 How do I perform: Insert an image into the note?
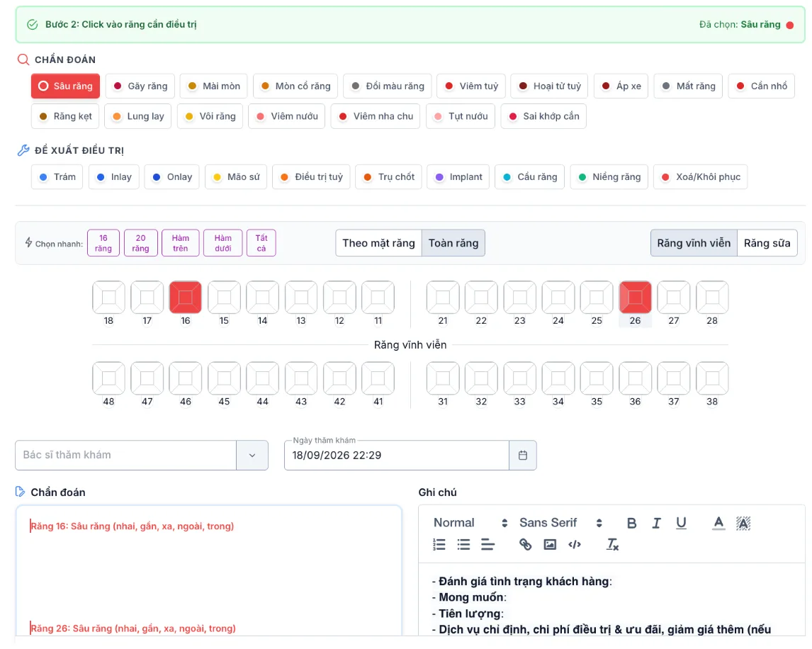pyautogui.click(x=550, y=544)
